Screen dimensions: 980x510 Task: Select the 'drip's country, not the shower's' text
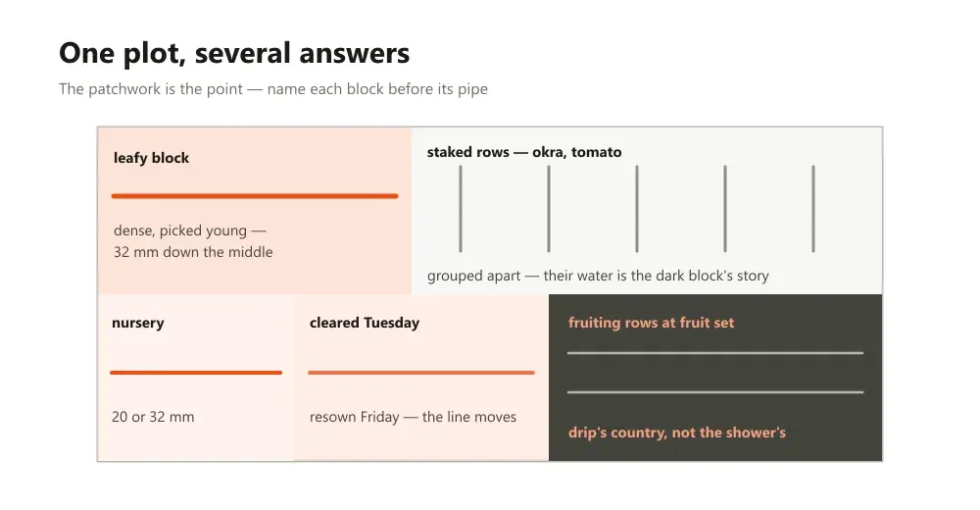click(x=677, y=433)
